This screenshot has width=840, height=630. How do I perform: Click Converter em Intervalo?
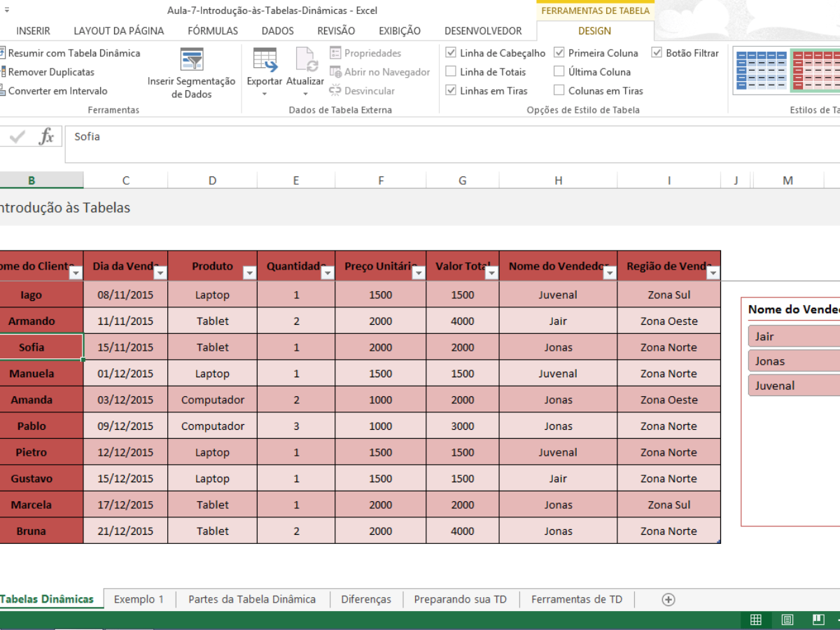point(57,91)
